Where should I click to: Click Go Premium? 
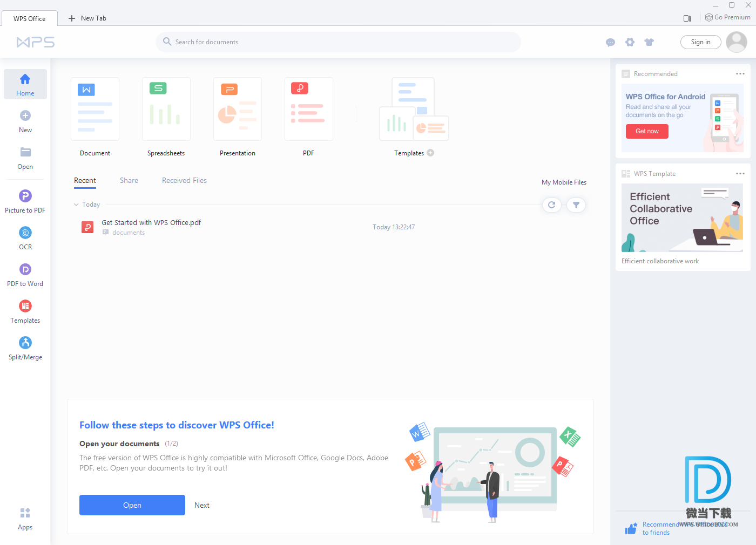pos(727,17)
